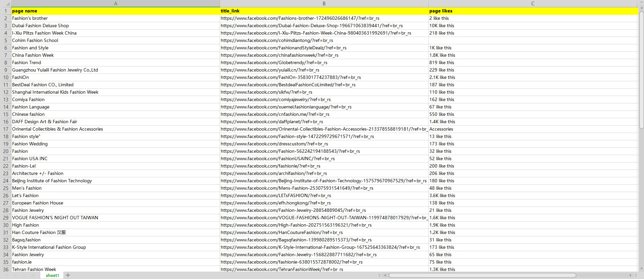Click the 'Fashion Wedding' cell
This screenshot has width=644, height=279.
pos(115,144)
